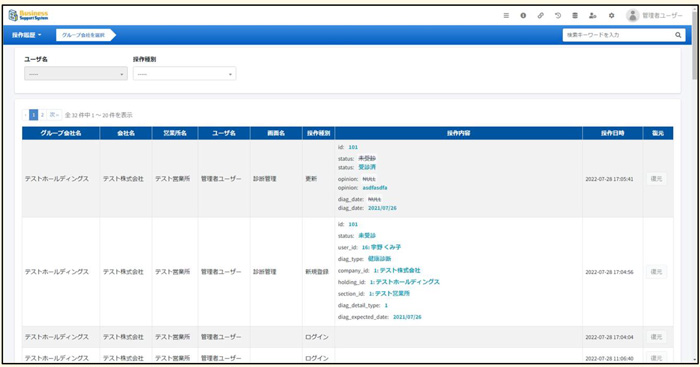The image size is (700, 367).
Task: Click the user management icon
Action: coord(592,16)
